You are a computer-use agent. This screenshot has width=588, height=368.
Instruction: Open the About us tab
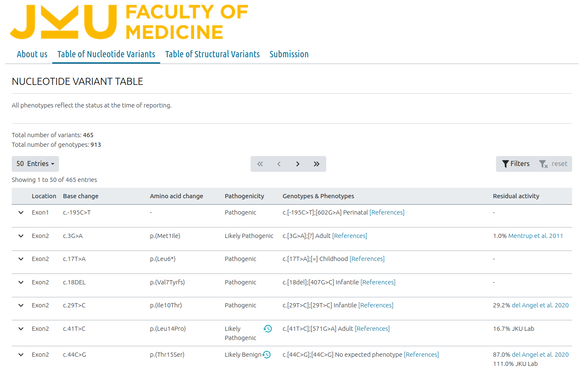(32, 54)
